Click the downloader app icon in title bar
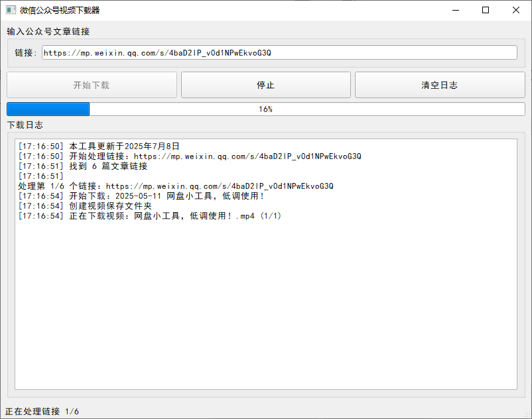This screenshot has height=419, width=532. (x=9, y=10)
